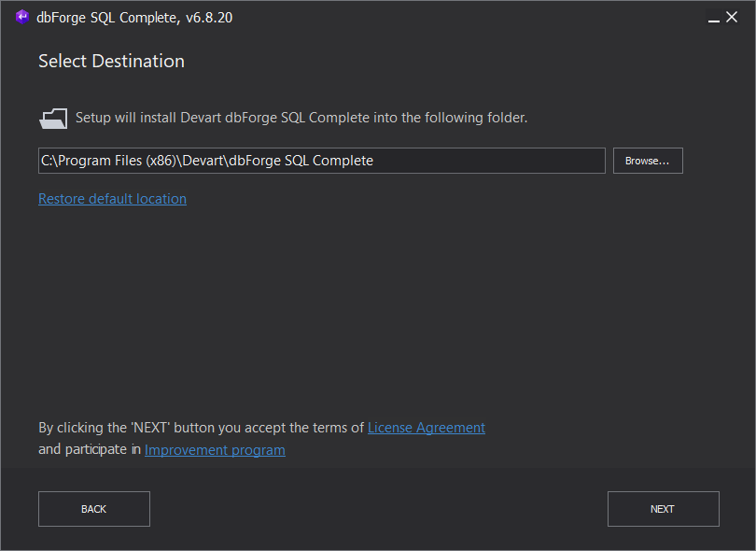Open the Improvement program link
Viewport: 756px width, 551px height.
coord(215,450)
